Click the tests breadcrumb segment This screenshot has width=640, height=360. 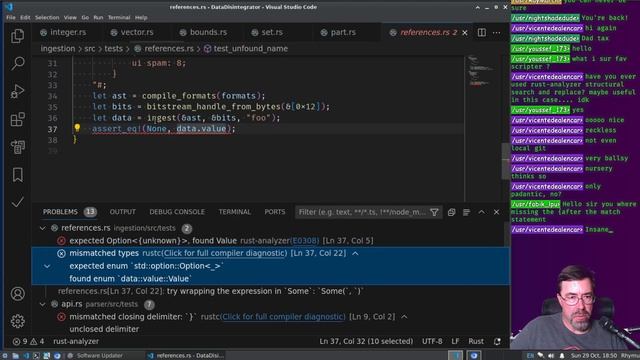click(113, 49)
